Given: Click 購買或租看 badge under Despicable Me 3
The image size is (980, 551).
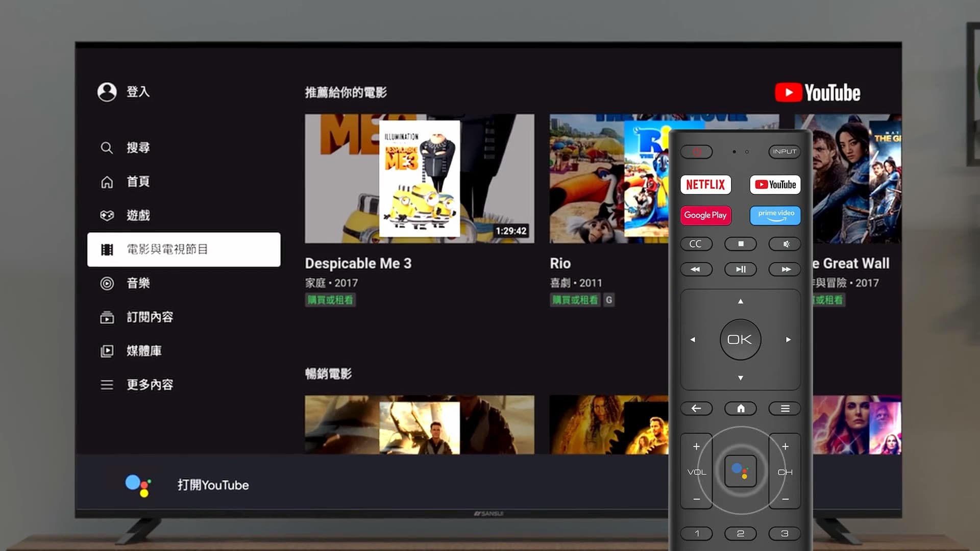Looking at the screenshot, I should [330, 300].
